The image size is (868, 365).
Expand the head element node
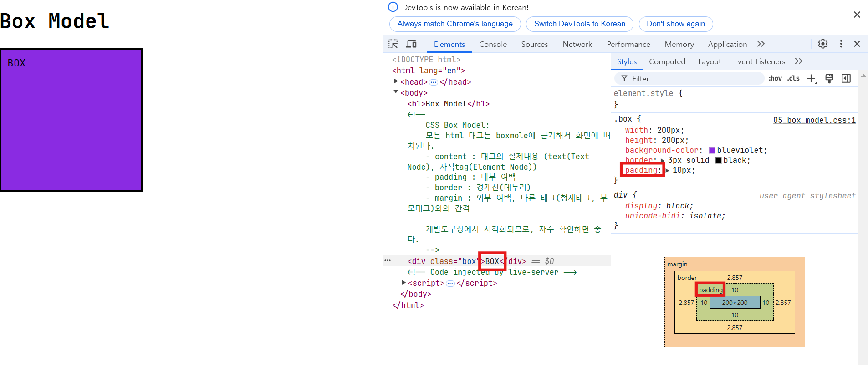[396, 81]
